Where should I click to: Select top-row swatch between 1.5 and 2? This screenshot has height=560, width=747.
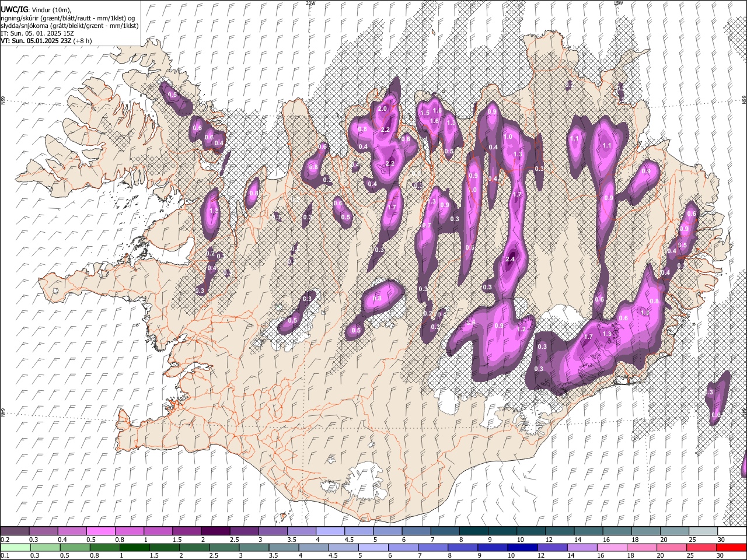[x=186, y=531]
